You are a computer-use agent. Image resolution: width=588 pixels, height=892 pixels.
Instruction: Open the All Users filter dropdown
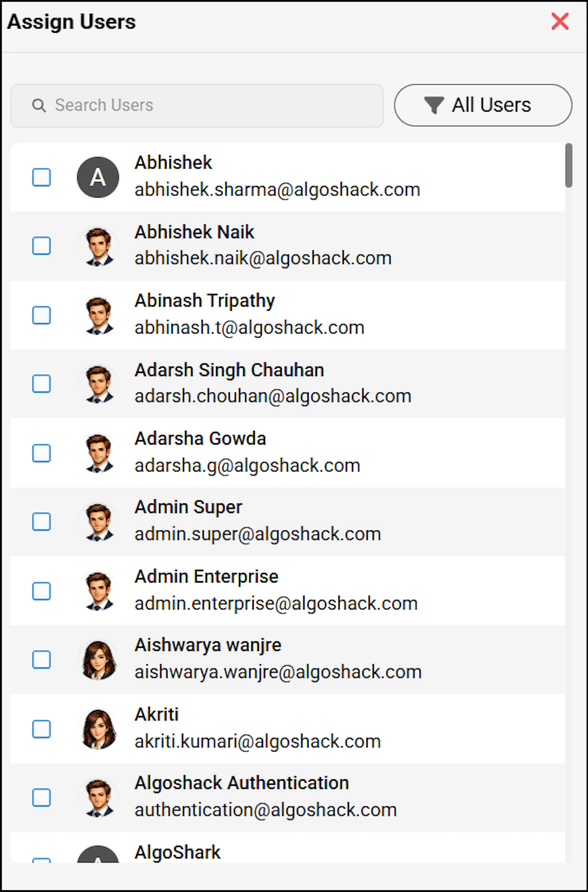click(483, 105)
